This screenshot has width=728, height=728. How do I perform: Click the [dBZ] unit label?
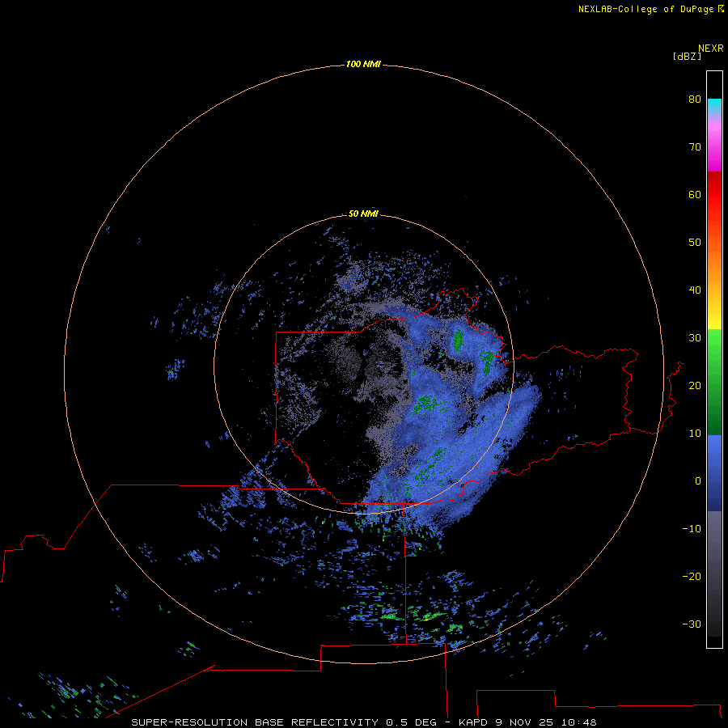coord(687,57)
